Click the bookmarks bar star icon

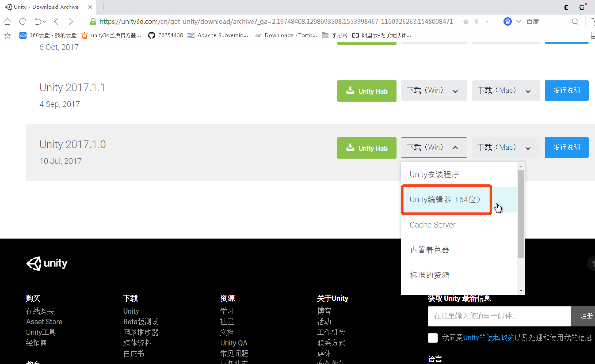pyautogui.click(x=8, y=36)
